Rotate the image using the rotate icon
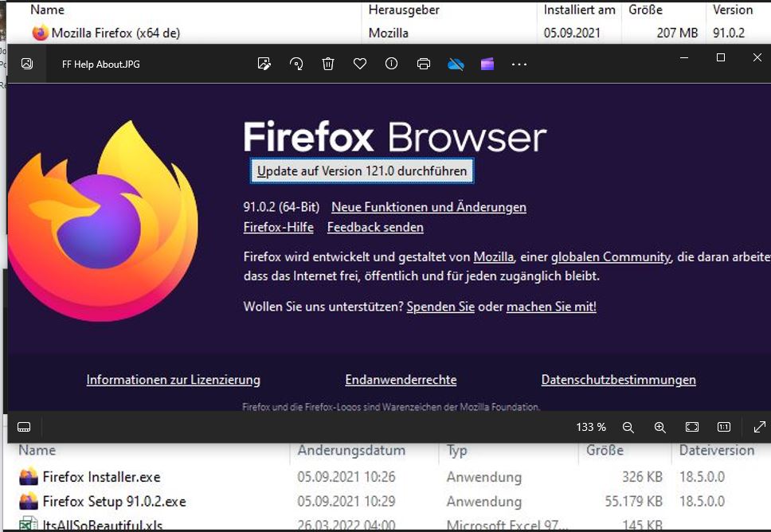This screenshot has width=771, height=532. 296,64
